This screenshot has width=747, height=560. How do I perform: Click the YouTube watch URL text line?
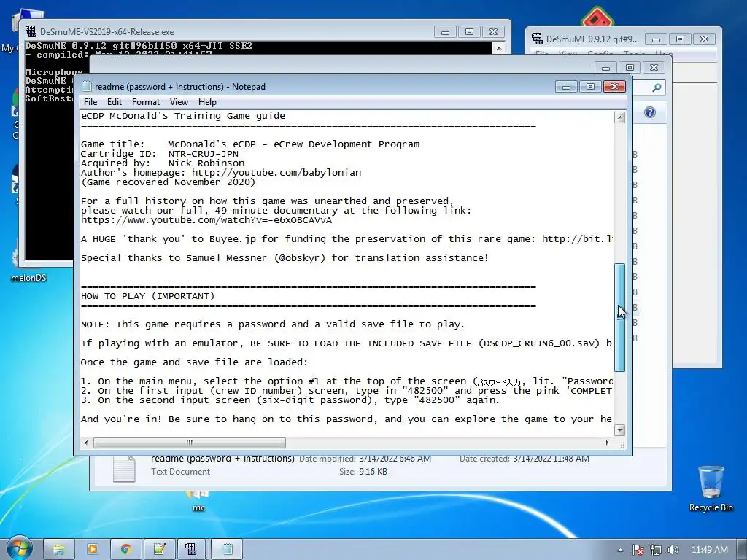(206, 220)
